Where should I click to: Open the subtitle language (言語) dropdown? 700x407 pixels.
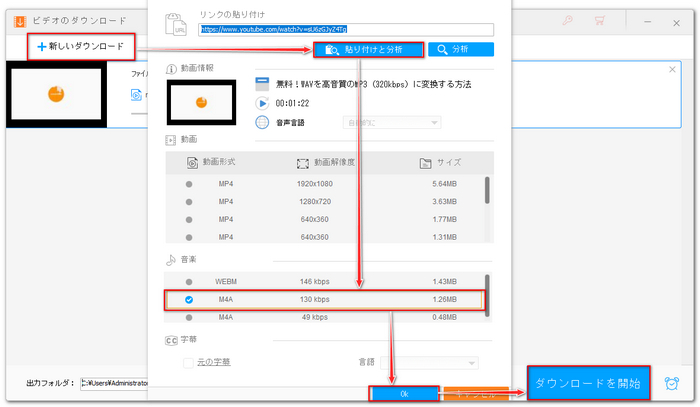tap(429, 363)
